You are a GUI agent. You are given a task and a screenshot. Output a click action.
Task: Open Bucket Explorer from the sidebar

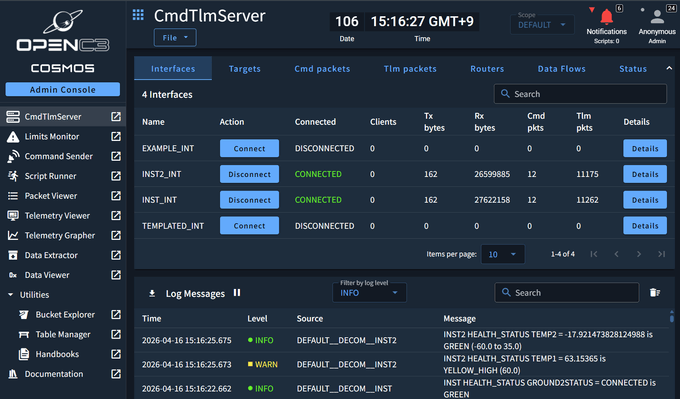coord(65,314)
